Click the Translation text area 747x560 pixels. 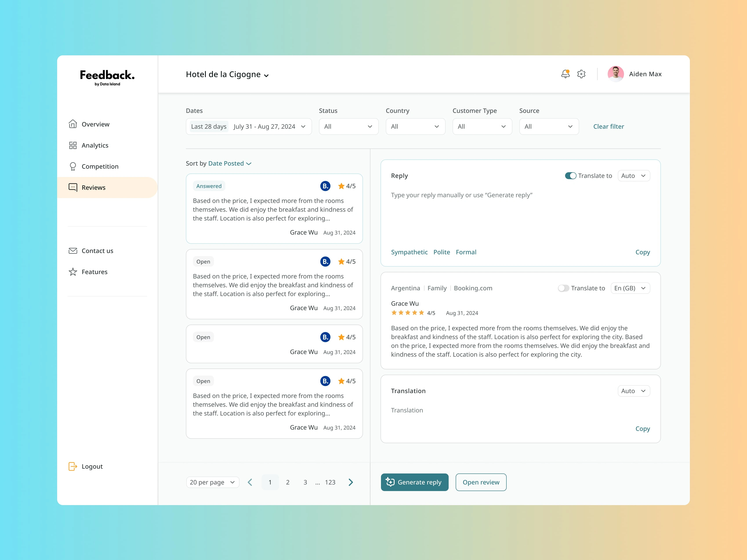(x=520, y=410)
